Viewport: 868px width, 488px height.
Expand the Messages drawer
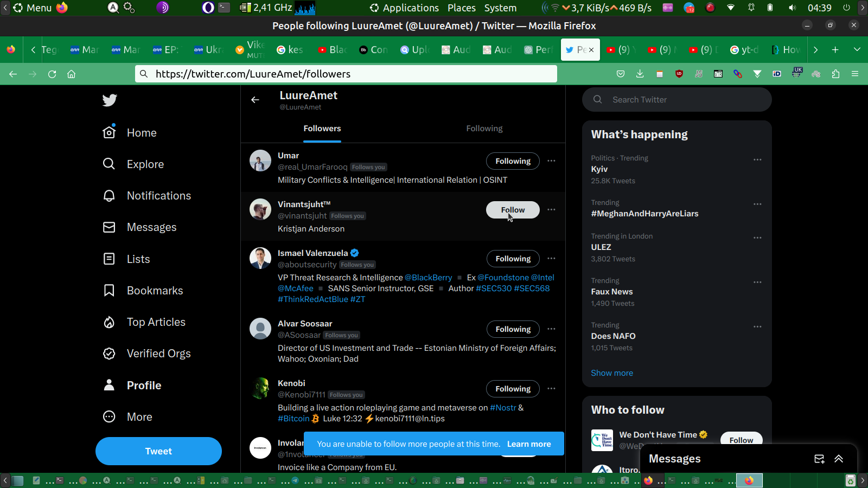(839, 459)
